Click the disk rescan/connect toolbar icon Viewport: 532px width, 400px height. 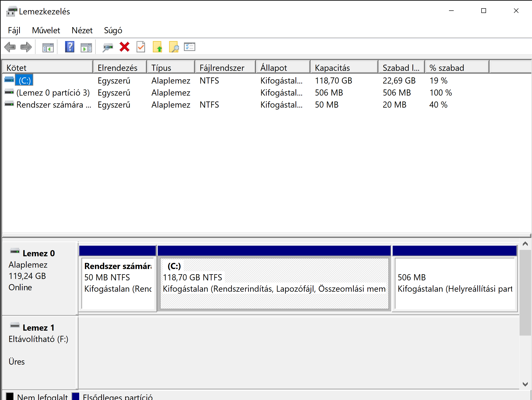coord(108,47)
